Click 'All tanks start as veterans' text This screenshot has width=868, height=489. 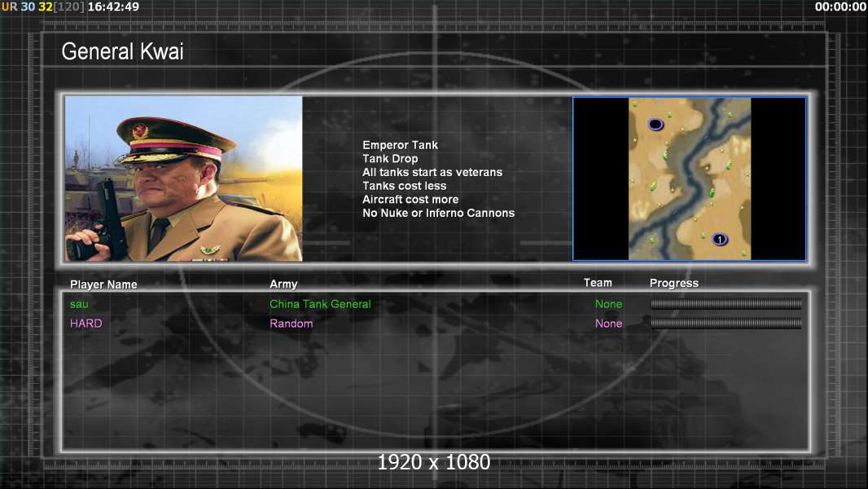pyautogui.click(x=432, y=172)
